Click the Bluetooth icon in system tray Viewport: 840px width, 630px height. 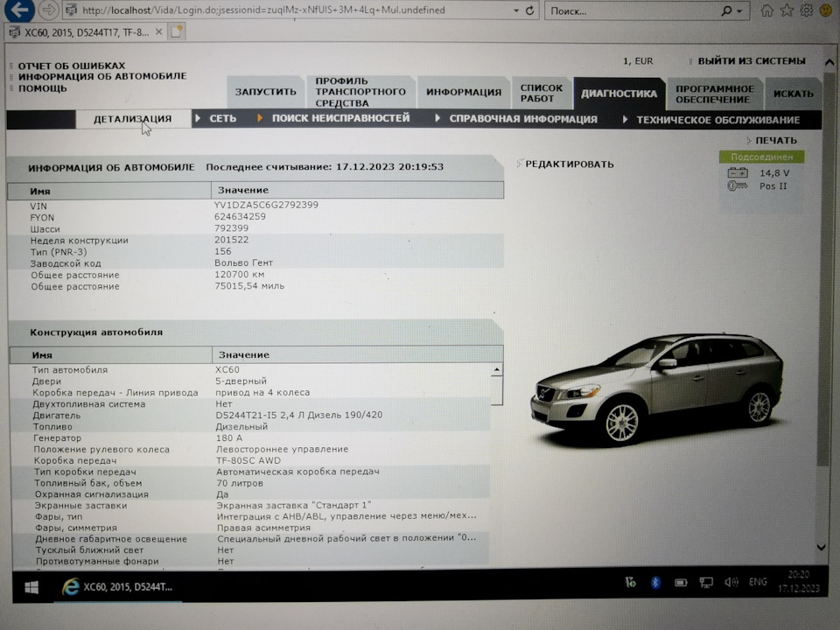pos(655,582)
